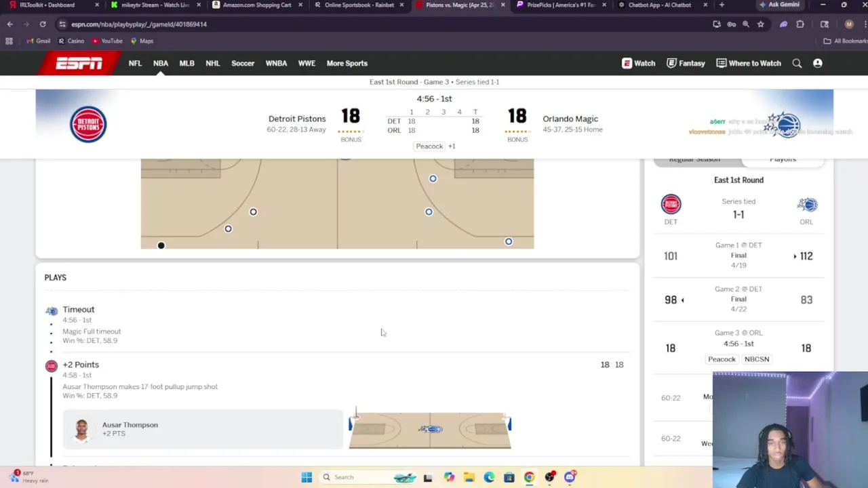The image size is (868, 488).
Task: Click Ask Gemini button in the title bar
Action: coord(780,5)
